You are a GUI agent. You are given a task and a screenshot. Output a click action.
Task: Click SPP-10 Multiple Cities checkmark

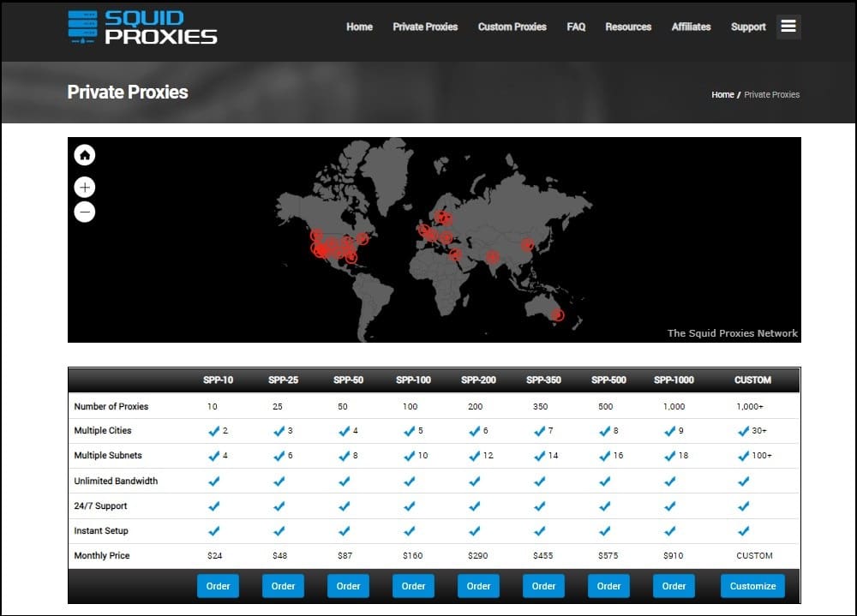pyautogui.click(x=213, y=431)
